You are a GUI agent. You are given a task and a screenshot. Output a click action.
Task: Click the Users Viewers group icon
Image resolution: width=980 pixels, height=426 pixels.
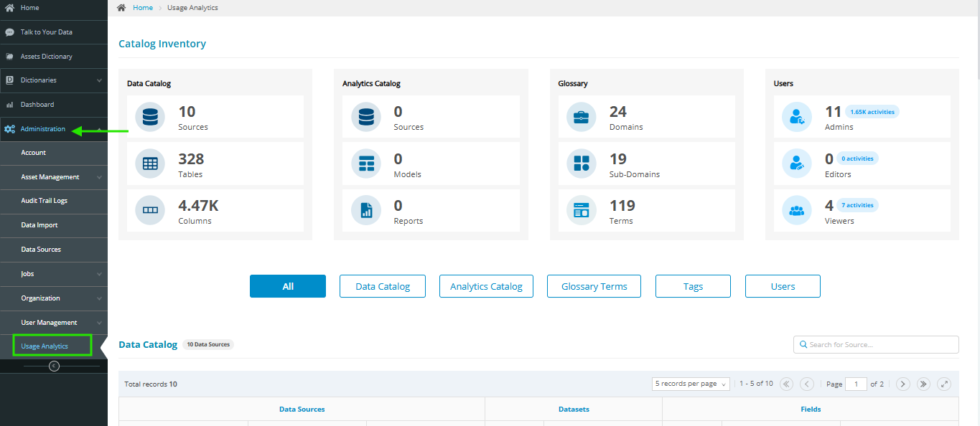[x=796, y=210]
